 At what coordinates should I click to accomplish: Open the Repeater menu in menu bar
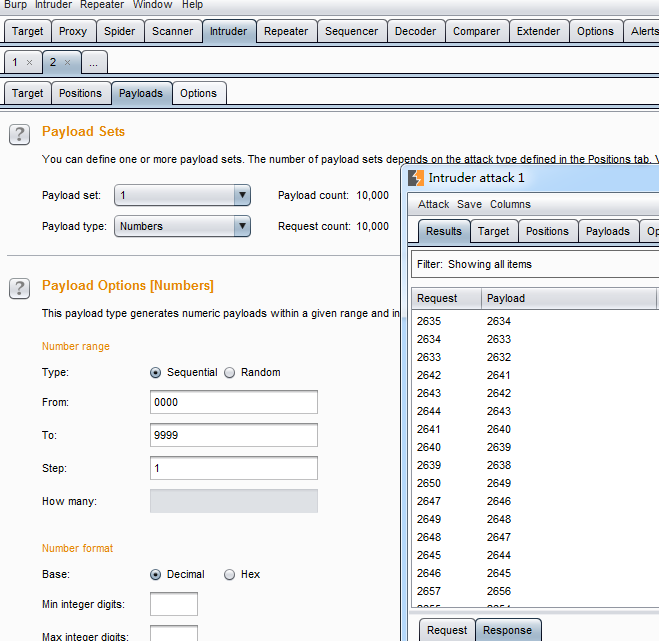point(102,5)
